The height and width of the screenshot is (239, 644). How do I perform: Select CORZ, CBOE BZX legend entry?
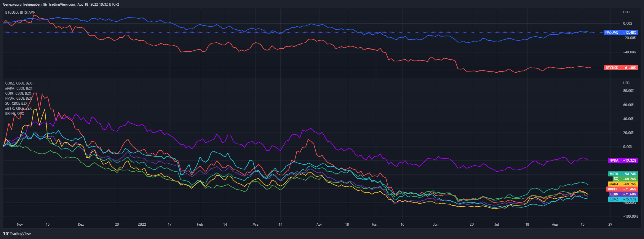pyautogui.click(x=18, y=83)
